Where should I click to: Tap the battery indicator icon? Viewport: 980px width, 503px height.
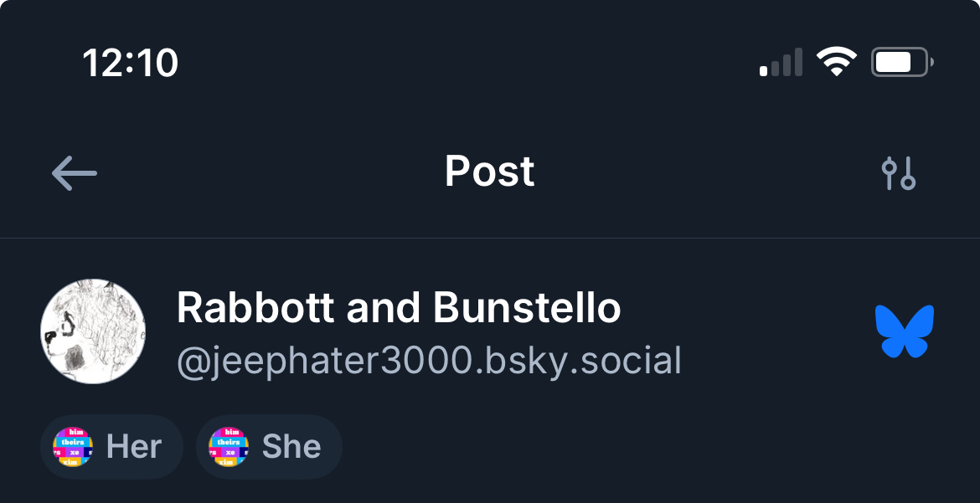[x=901, y=63]
